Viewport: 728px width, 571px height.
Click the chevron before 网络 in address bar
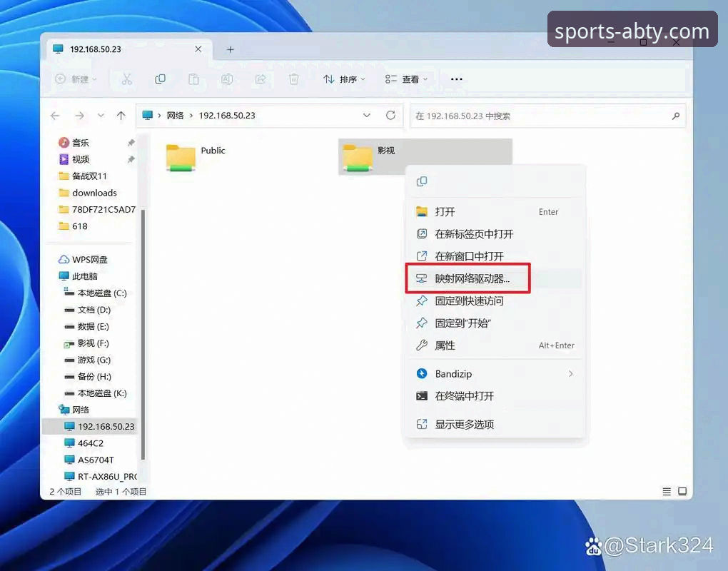tap(159, 116)
